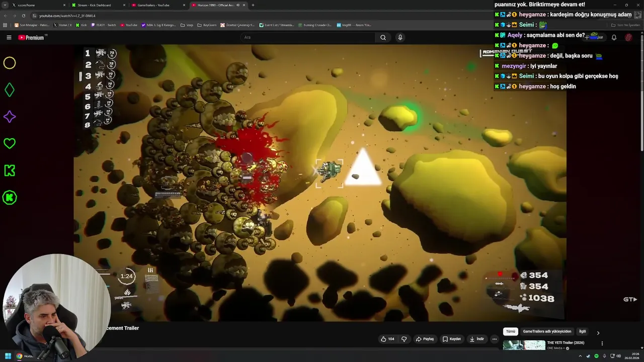Open the taskbar volume control
Viewport: 644px width, 362px height.
pyautogui.click(x=618, y=356)
